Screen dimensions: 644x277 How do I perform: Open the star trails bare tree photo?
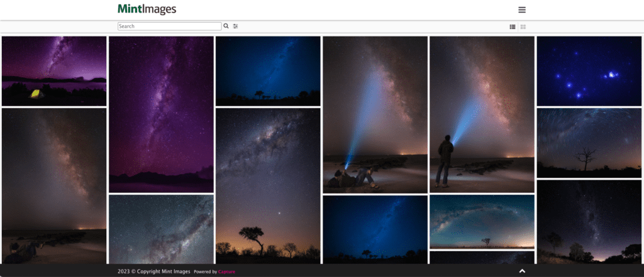pos(589,143)
